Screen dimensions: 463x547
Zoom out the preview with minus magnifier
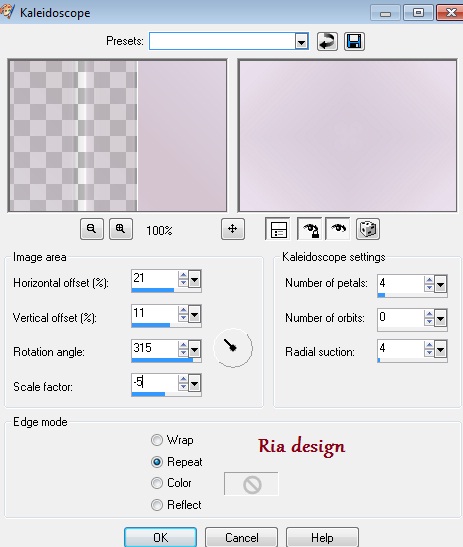92,229
